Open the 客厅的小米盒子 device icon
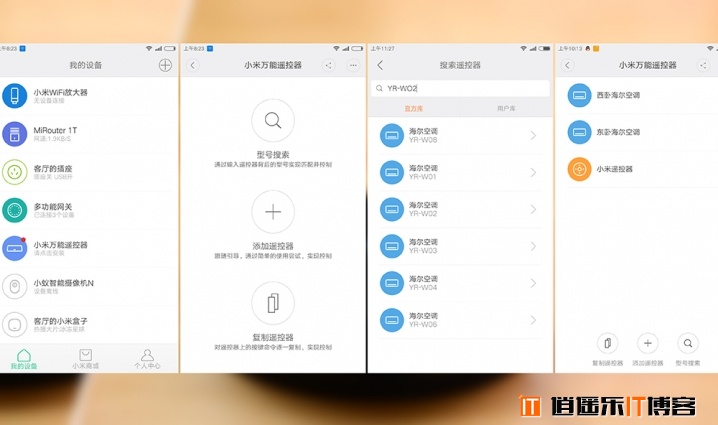 click(15, 324)
